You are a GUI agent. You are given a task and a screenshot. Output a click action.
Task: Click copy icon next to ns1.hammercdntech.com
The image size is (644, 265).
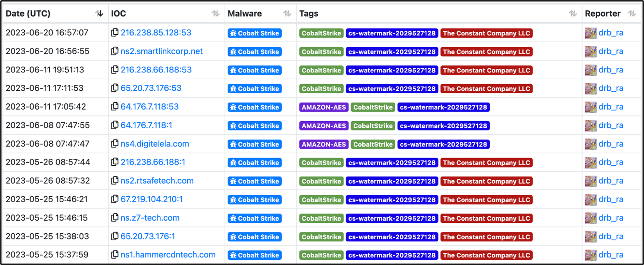point(115,255)
